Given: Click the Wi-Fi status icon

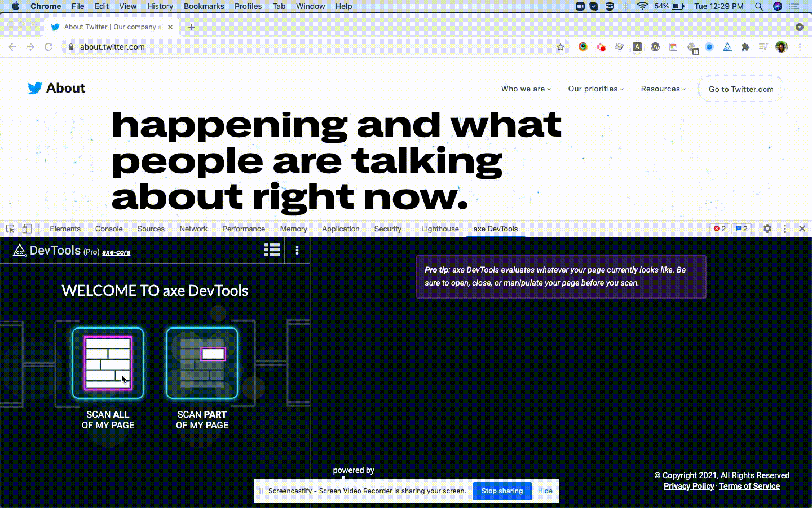Looking at the screenshot, I should [x=642, y=6].
